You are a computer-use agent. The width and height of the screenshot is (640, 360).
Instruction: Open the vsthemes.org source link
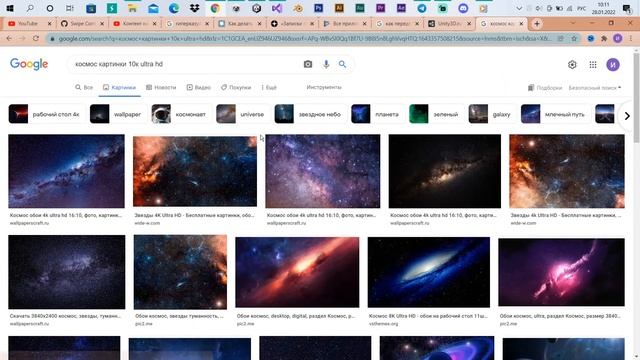(x=383, y=324)
